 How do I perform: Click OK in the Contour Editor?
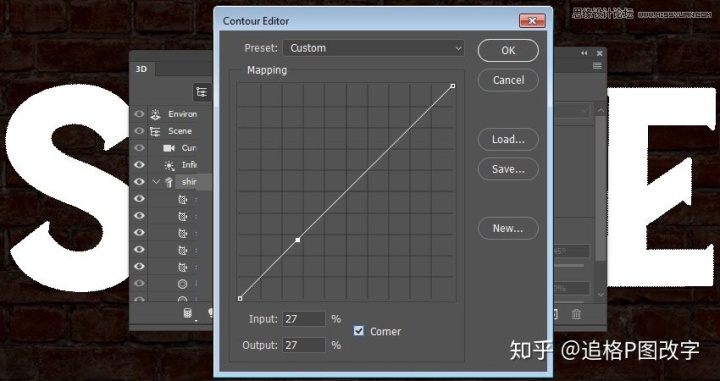tap(508, 50)
